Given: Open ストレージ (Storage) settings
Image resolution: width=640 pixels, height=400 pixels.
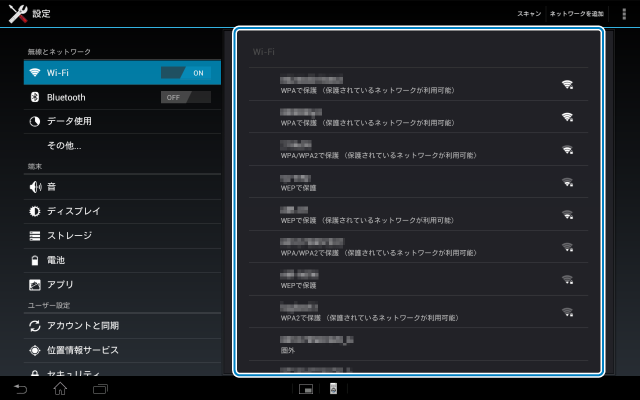Looking at the screenshot, I should pos(69,236).
